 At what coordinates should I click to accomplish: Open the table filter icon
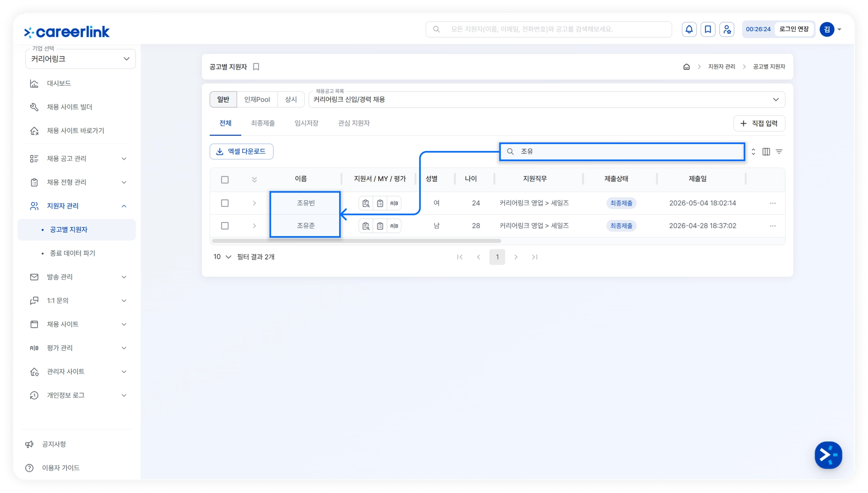(779, 152)
